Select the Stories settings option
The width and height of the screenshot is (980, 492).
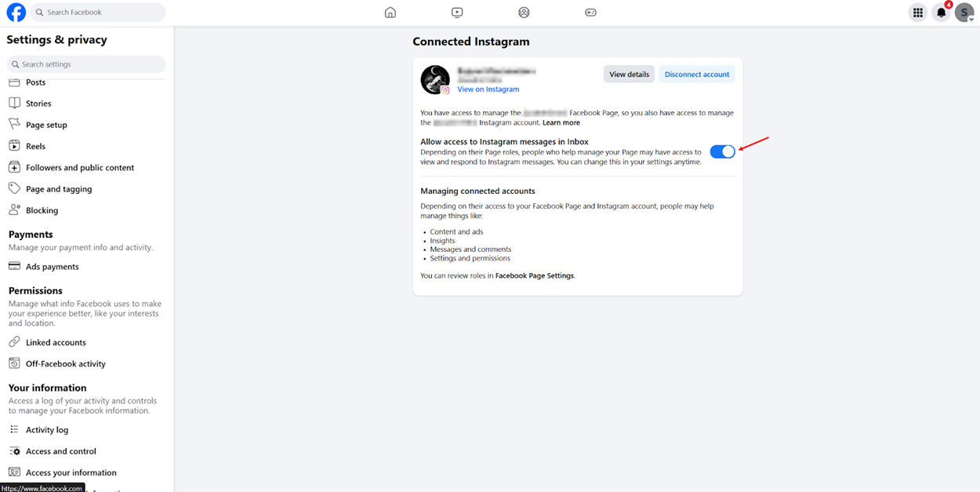(x=39, y=103)
